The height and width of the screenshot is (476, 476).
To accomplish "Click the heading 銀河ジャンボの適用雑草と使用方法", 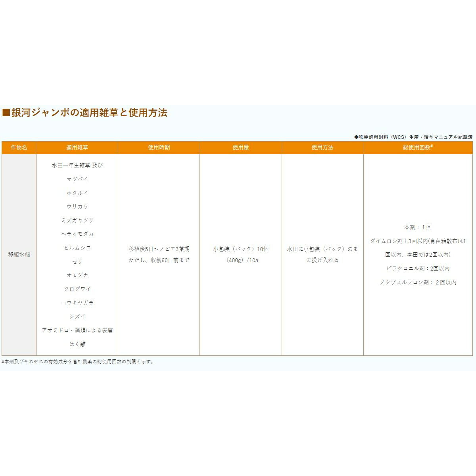I will (85, 113).
